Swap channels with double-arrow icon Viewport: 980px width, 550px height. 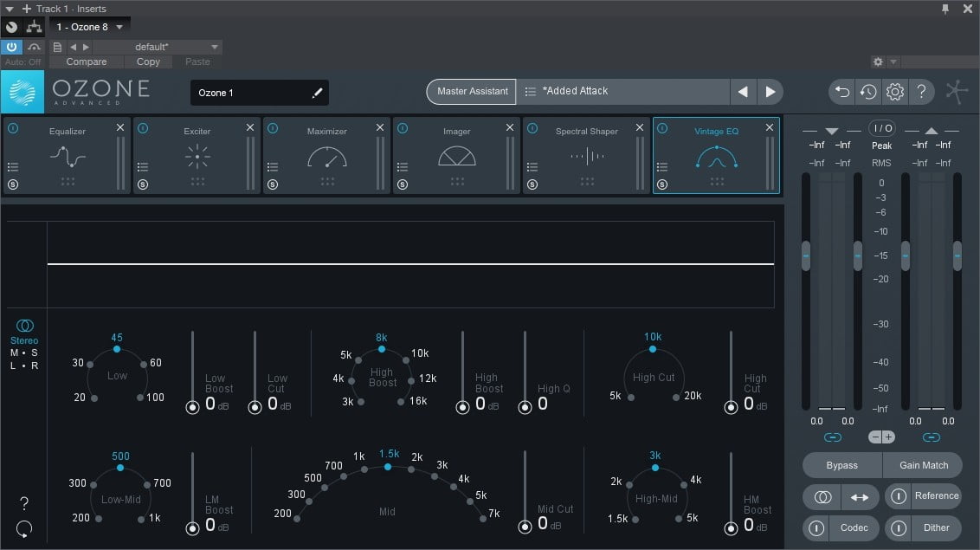(x=860, y=497)
